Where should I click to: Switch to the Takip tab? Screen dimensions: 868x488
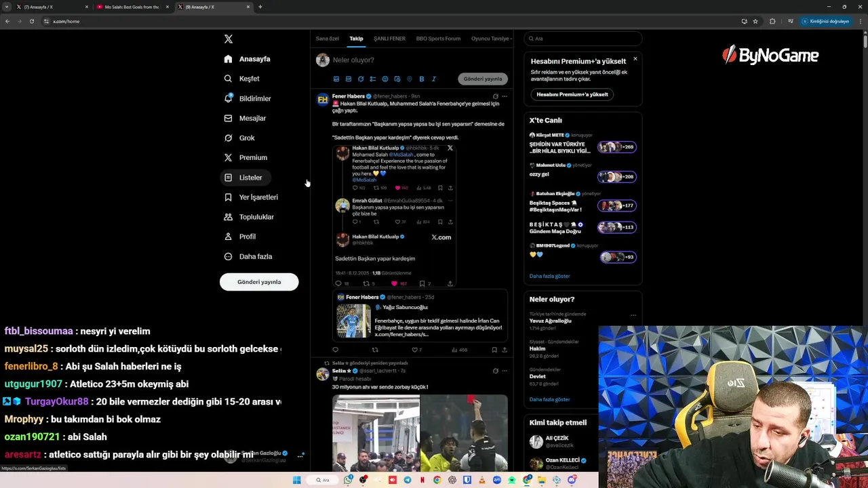[x=356, y=39]
